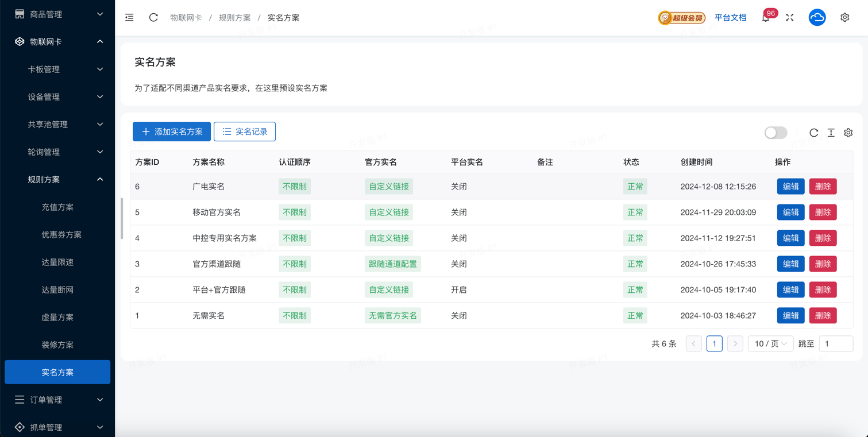This screenshot has width=868, height=437.
Task: Open the top-right settings gear in header
Action: click(x=844, y=18)
